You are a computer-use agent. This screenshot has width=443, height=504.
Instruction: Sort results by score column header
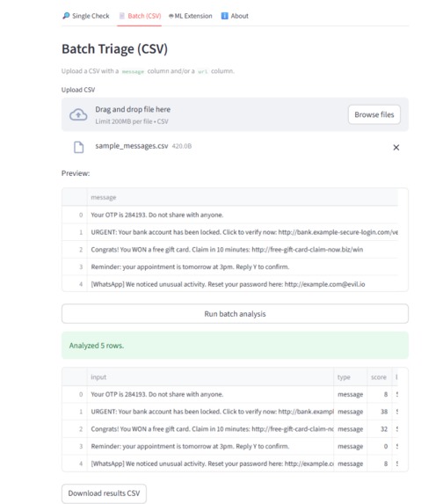point(379,376)
